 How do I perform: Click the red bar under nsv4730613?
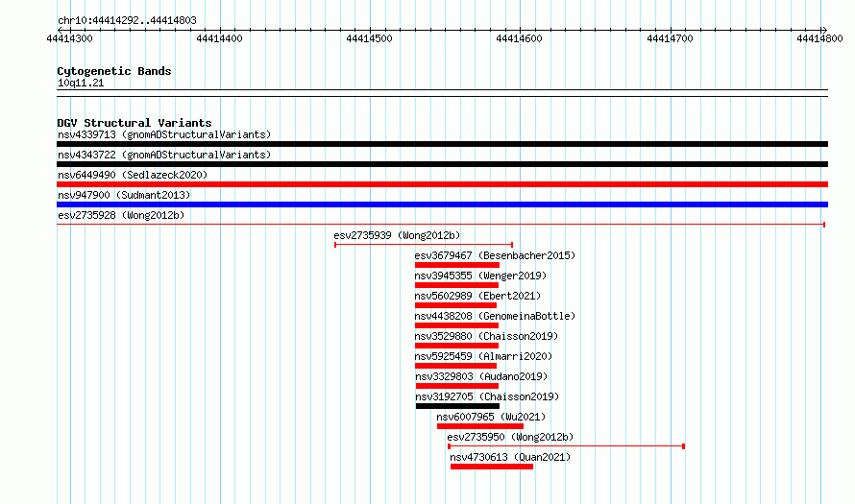pyautogui.click(x=492, y=467)
